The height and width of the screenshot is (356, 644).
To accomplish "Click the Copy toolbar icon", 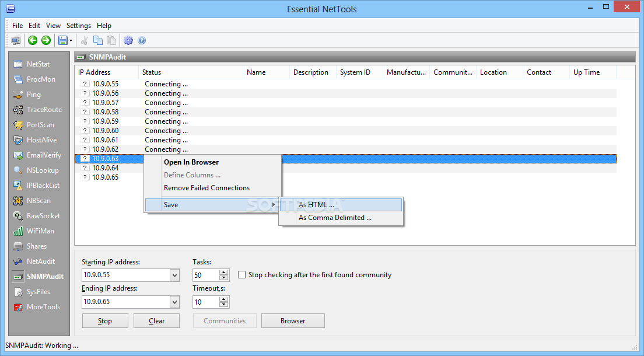I will point(98,40).
